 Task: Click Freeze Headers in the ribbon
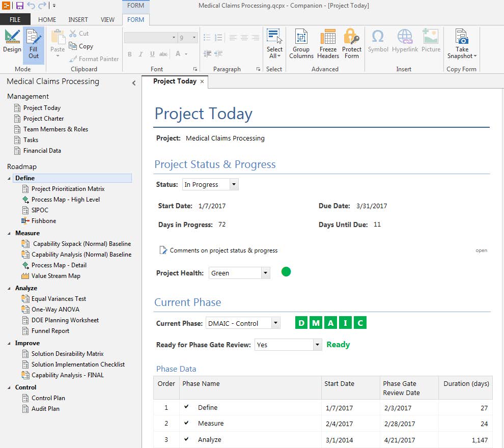[328, 41]
